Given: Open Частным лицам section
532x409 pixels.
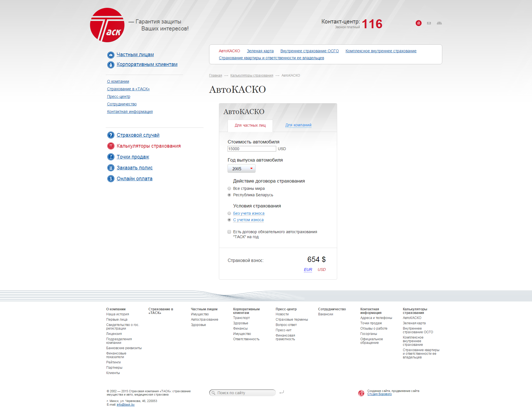Looking at the screenshot, I should point(135,55).
